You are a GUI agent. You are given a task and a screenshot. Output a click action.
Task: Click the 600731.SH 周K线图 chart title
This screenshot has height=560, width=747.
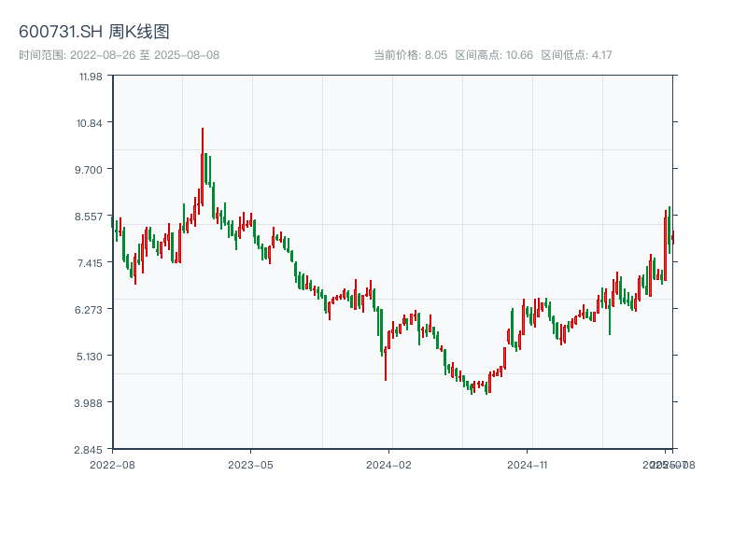point(94,33)
